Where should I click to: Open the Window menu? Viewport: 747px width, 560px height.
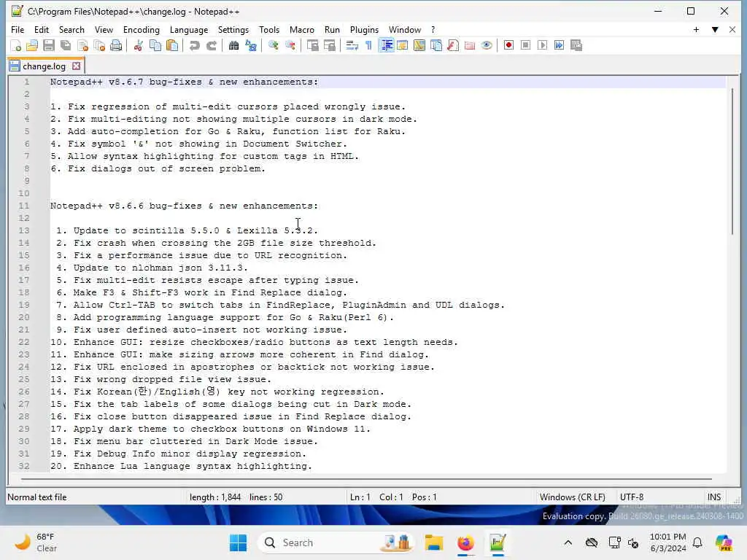[405, 29]
